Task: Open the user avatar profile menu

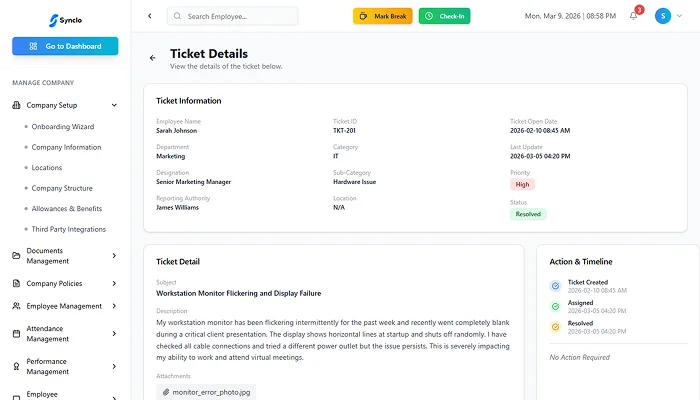Action: (663, 16)
